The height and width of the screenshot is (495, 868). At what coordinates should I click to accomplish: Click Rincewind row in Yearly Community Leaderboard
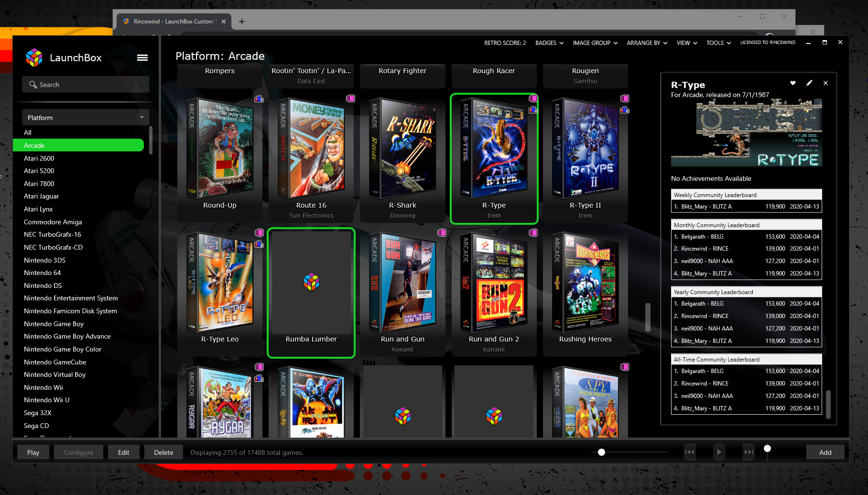click(747, 316)
